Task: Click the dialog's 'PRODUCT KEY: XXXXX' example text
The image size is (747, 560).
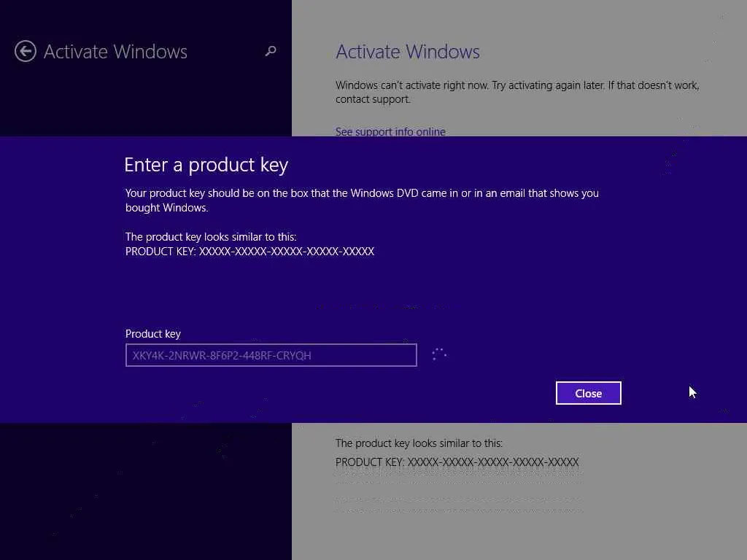Action: 249,252
